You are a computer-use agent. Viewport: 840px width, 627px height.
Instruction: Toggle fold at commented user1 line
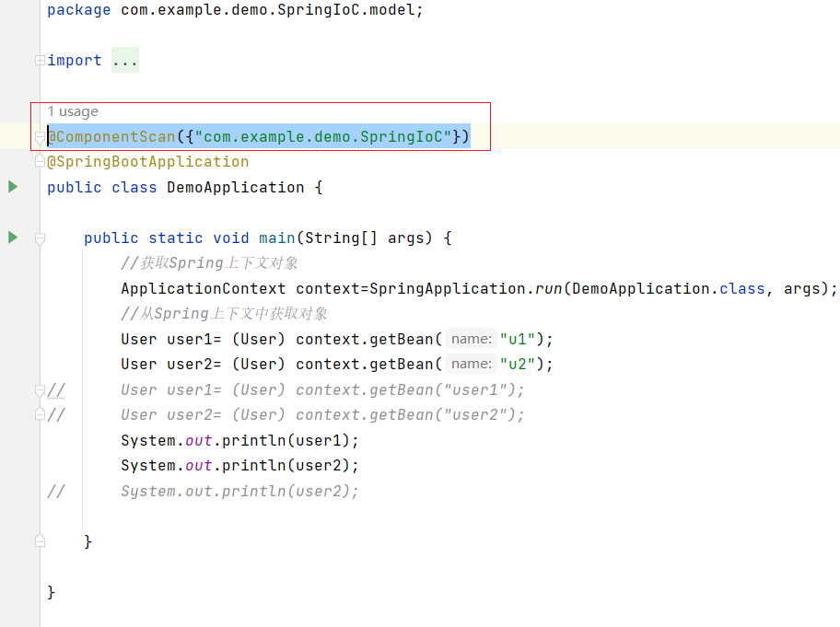pyautogui.click(x=40, y=391)
